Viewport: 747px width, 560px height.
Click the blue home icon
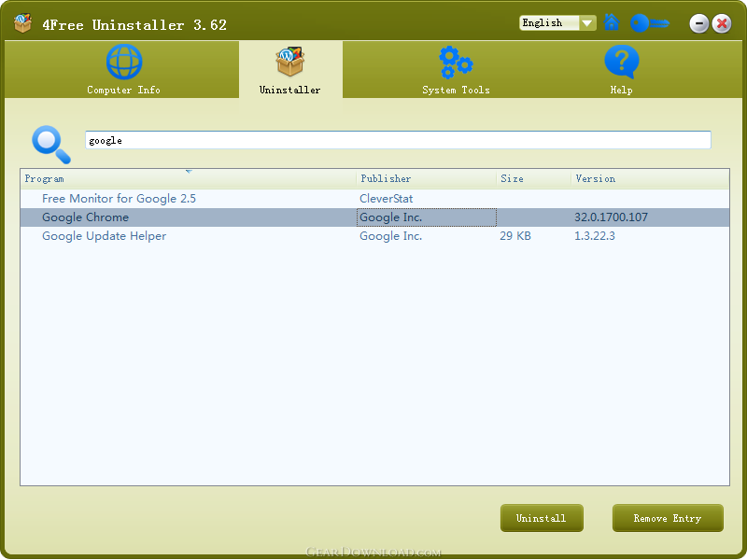612,22
